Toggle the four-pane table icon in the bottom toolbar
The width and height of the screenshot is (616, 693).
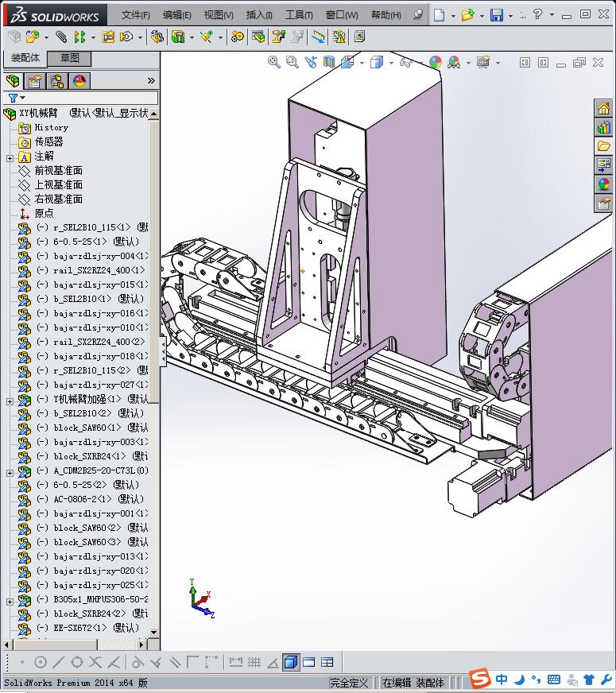pos(327,662)
